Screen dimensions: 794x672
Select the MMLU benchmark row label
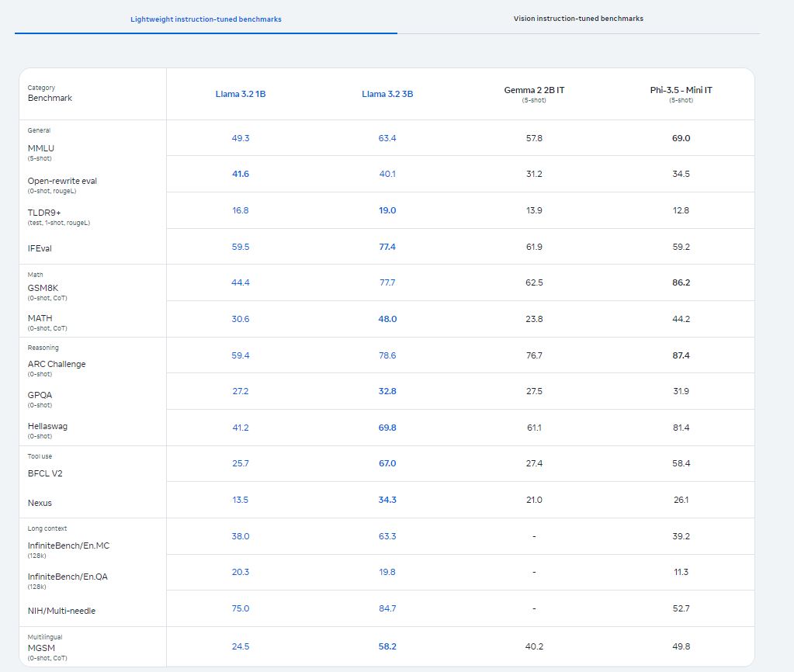click(x=41, y=148)
